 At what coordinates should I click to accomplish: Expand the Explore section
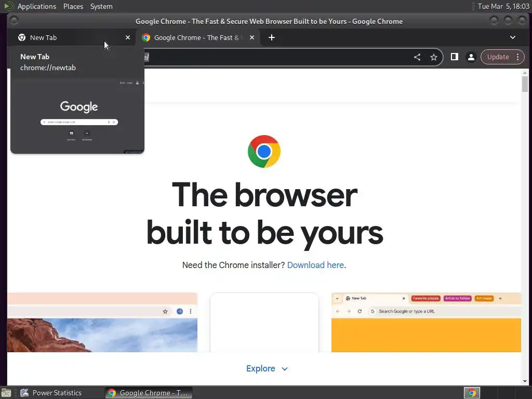coord(267,368)
